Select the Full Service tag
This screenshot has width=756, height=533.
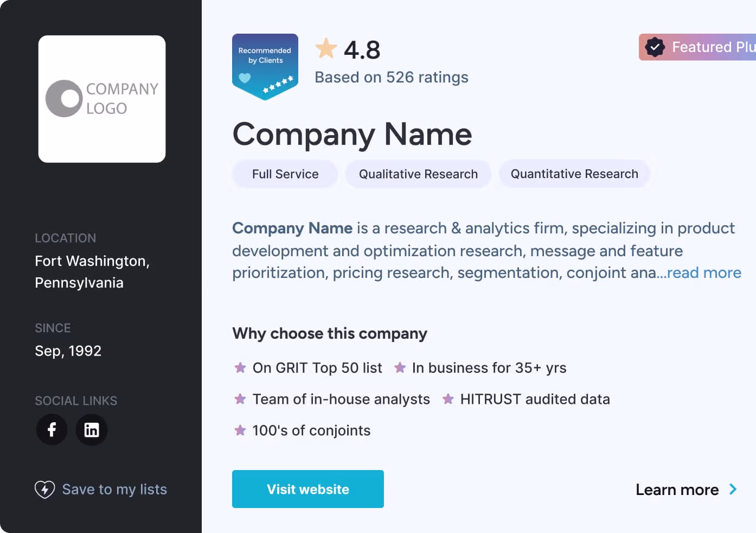285,174
